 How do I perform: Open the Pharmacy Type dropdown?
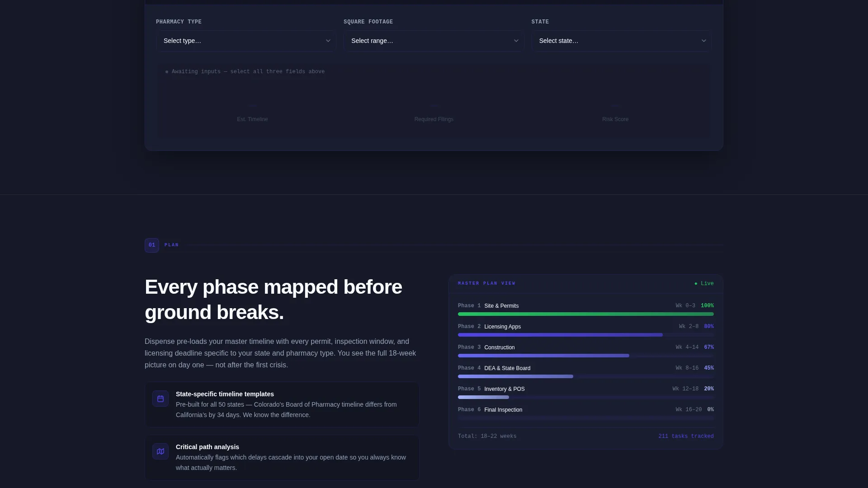[246, 41]
